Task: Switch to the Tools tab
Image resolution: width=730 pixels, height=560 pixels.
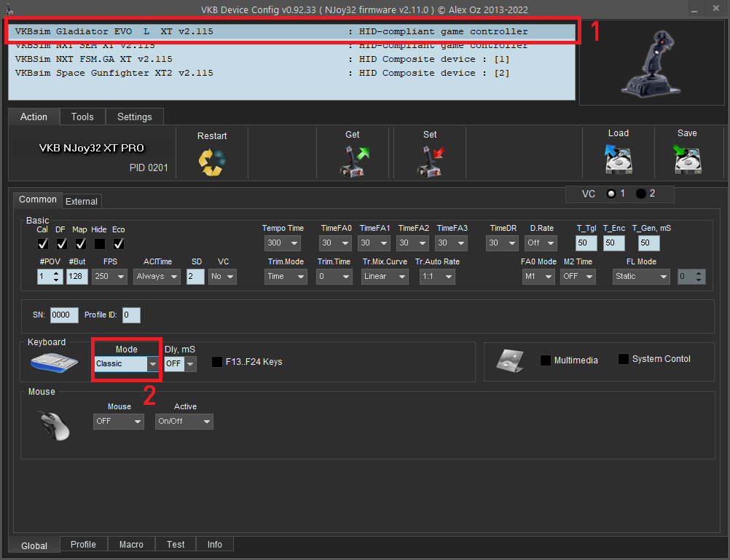Action: click(82, 117)
